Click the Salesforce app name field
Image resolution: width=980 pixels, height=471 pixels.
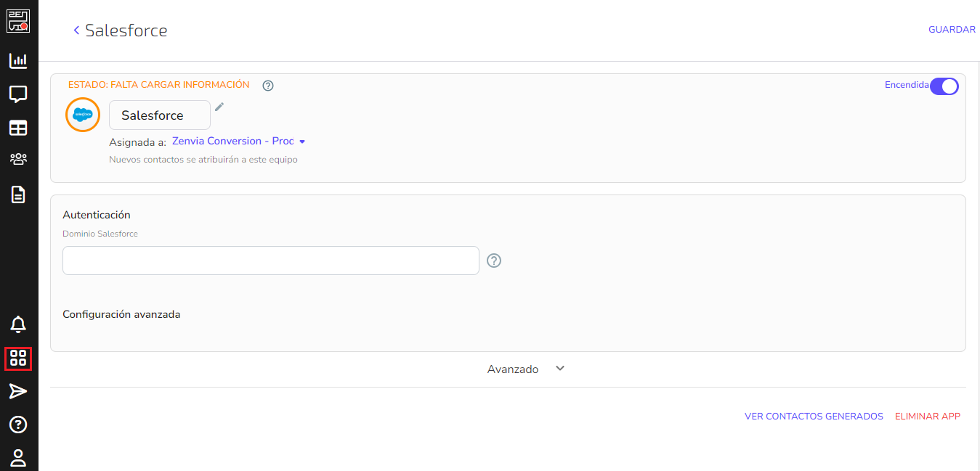click(160, 115)
